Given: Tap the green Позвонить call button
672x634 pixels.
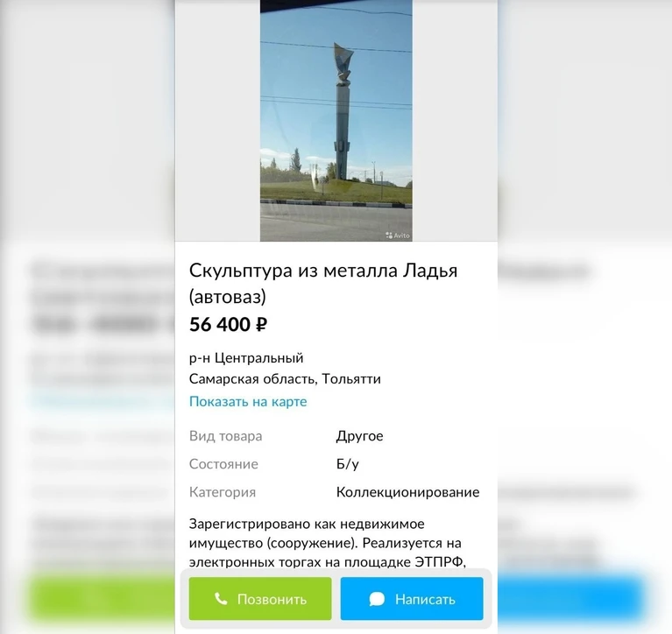Looking at the screenshot, I should (260, 598).
